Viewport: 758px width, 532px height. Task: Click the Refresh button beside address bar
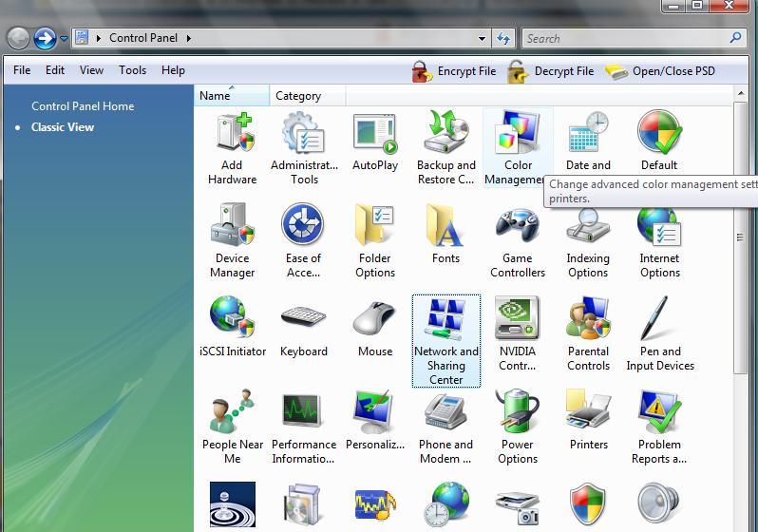pyautogui.click(x=503, y=39)
